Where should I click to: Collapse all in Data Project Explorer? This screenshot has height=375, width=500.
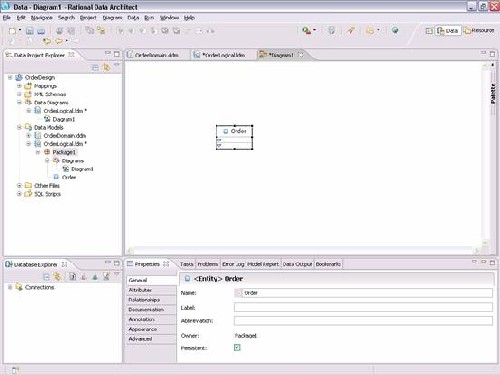tap(95, 68)
